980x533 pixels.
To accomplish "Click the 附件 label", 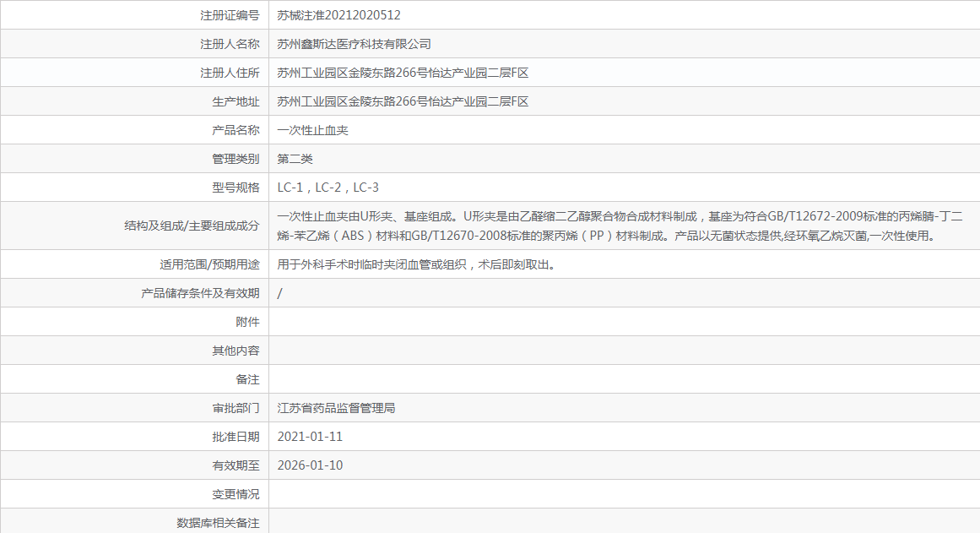I will [247, 322].
